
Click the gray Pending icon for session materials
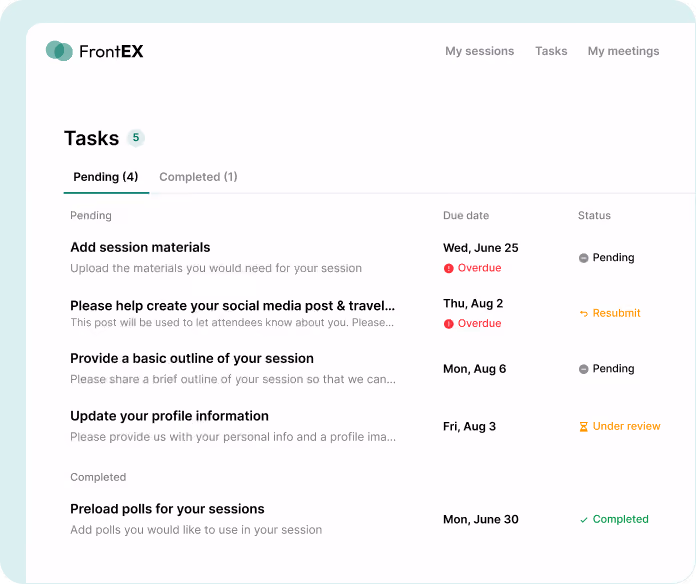point(584,258)
